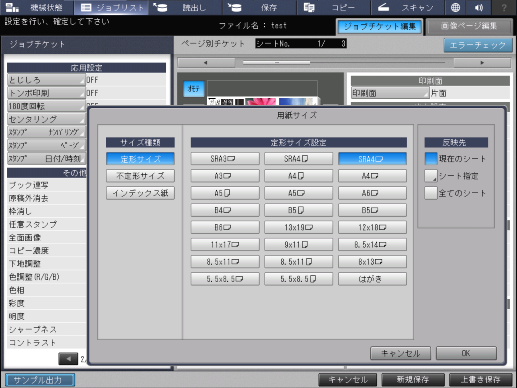Click the エラーチェック button
The image size is (517, 388).
[478, 45]
